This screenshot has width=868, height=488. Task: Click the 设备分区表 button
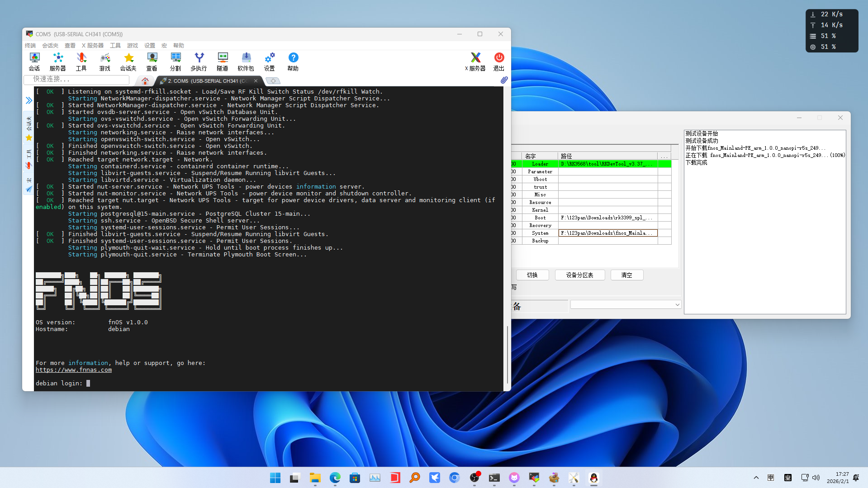click(579, 275)
